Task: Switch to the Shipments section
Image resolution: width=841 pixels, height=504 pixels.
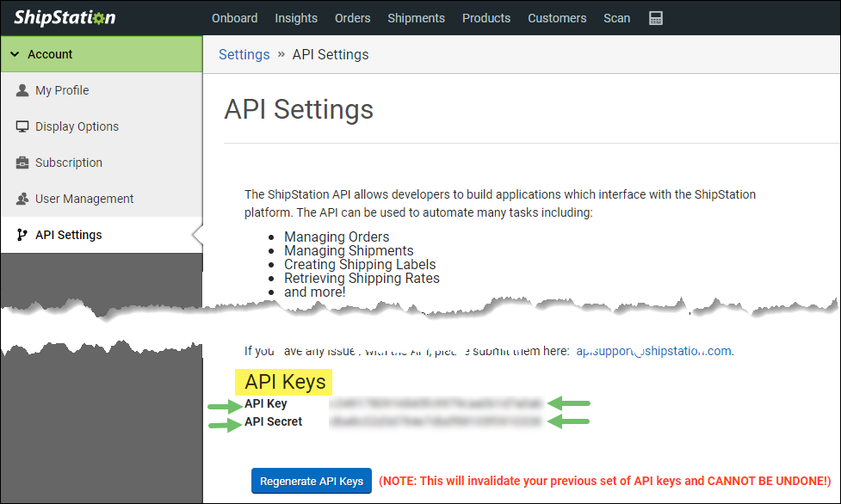Action: point(416,18)
